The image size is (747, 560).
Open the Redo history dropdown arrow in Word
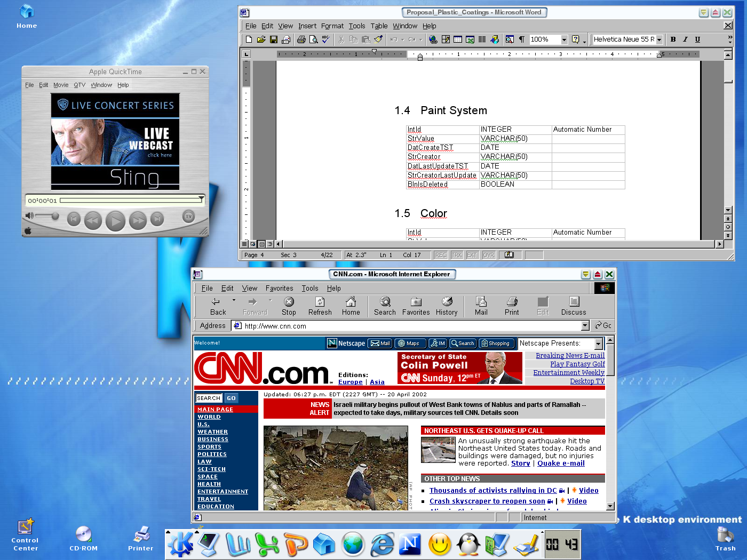point(420,39)
